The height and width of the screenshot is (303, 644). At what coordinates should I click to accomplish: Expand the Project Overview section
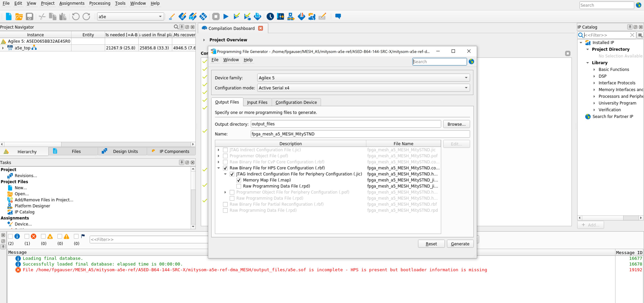click(x=204, y=40)
